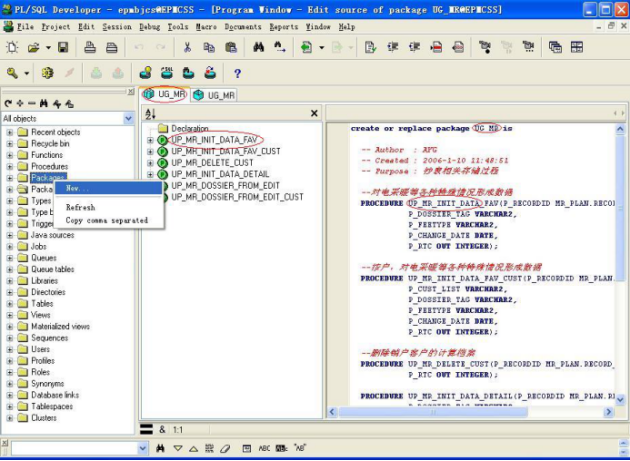The width and height of the screenshot is (630, 461).
Task: Select the Database links folder
Action: point(55,395)
